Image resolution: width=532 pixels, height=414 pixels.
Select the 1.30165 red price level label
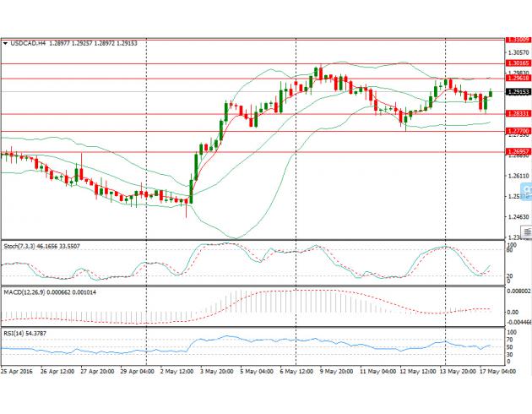[517, 63]
